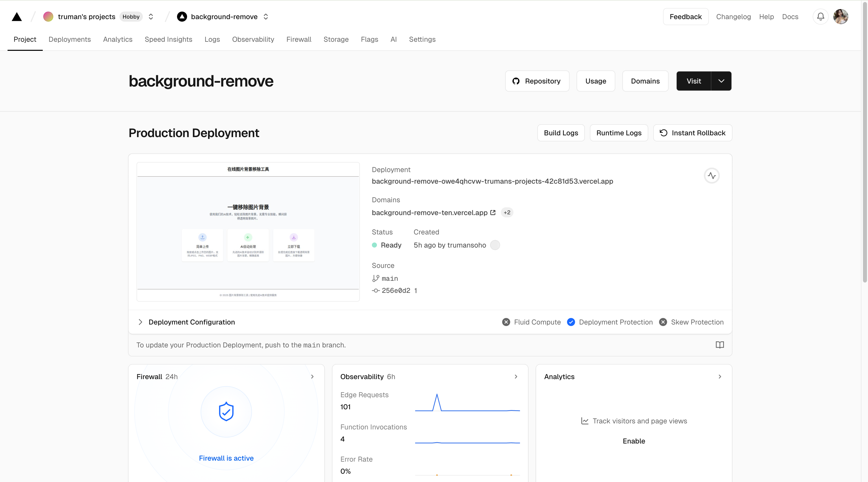Viewport: 868px width, 482px height.
Task: Click the Skew Protection disabled status icon
Action: coord(663,322)
